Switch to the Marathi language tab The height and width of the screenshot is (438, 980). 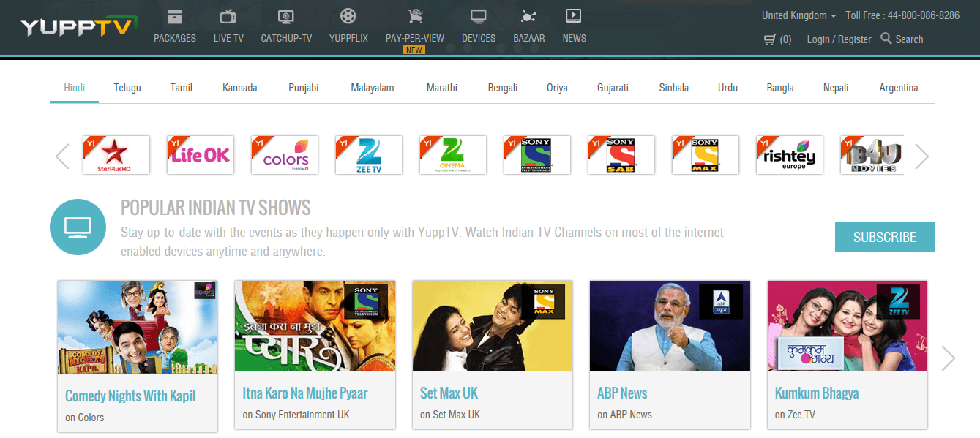(442, 88)
